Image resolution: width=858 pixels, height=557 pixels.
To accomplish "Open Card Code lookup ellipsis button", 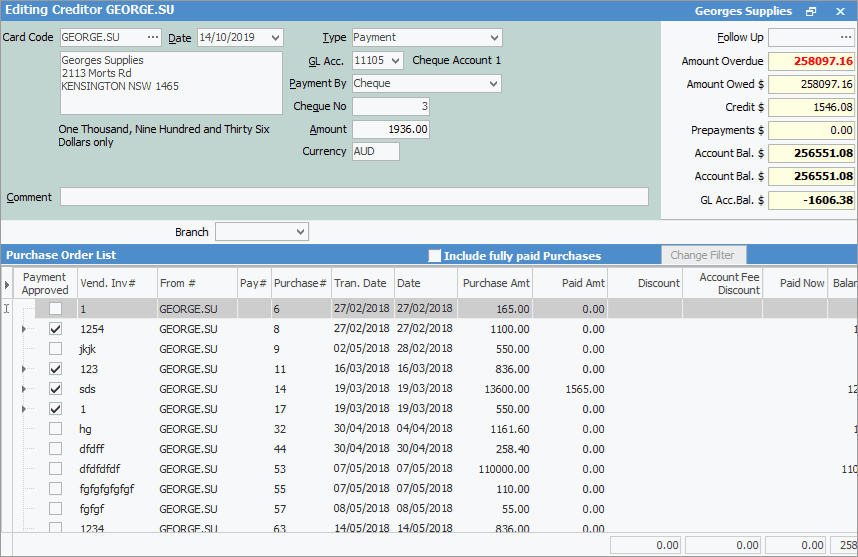I will [x=153, y=37].
